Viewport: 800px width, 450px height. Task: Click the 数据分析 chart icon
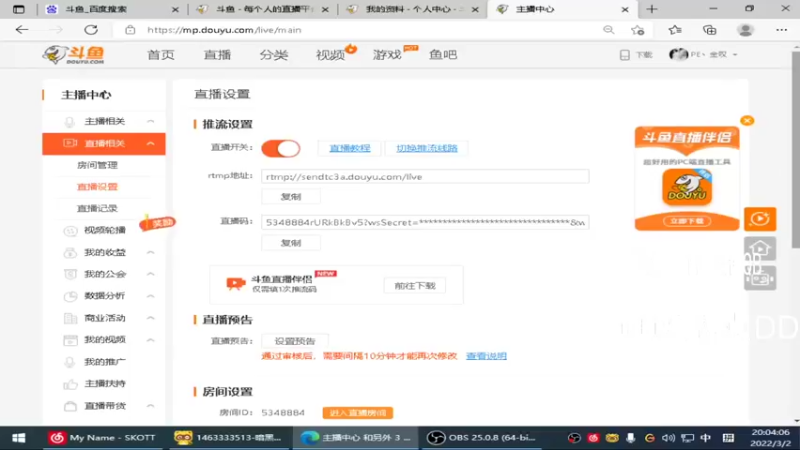pyautogui.click(x=70, y=296)
